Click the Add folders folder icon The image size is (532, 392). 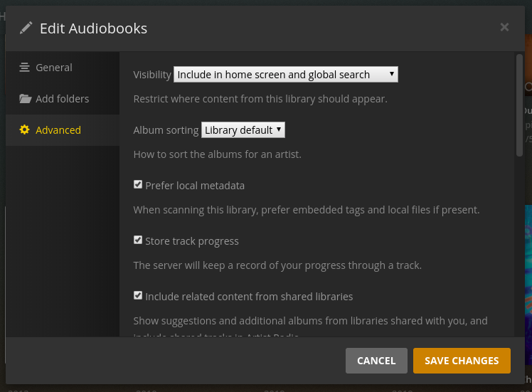tap(25, 99)
